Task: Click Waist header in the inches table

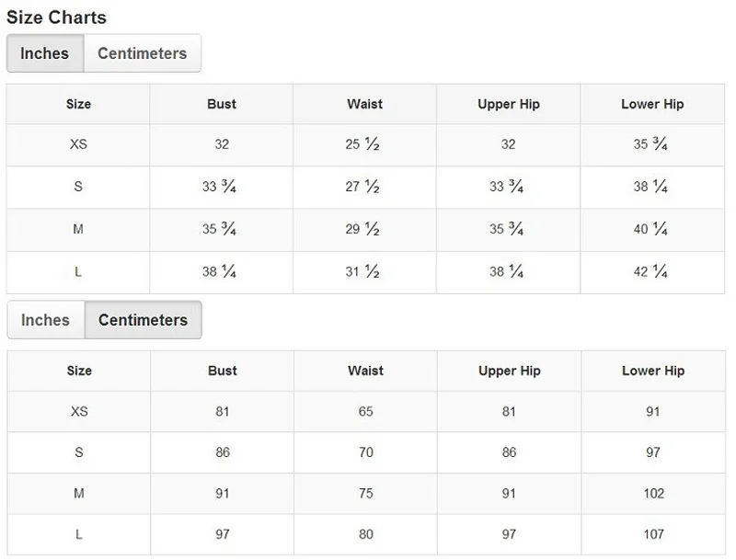Action: 364,104
